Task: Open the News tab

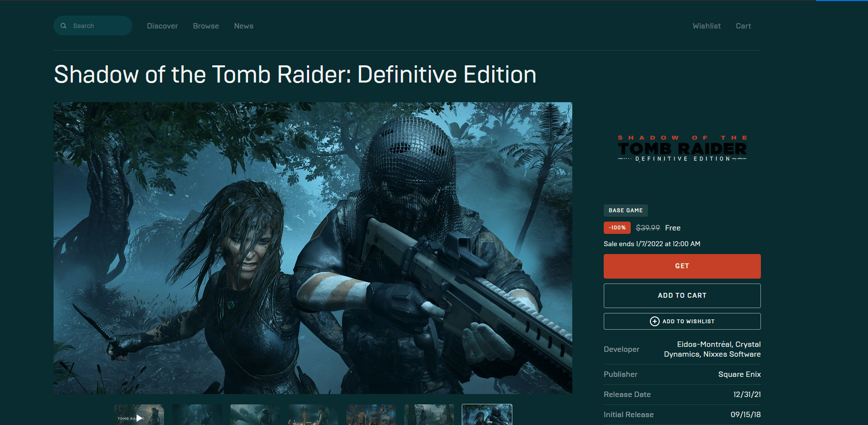Action: coord(244,26)
